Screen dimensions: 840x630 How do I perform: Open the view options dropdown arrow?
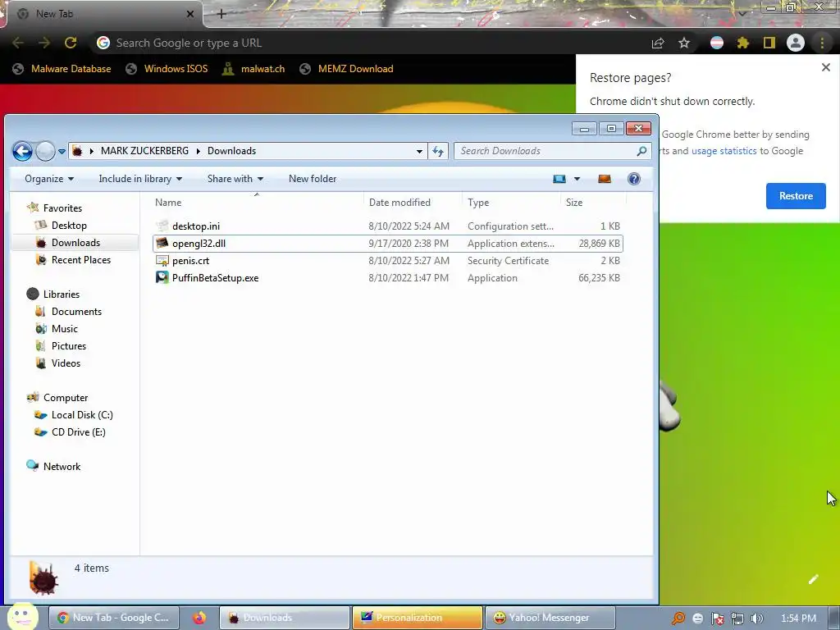[x=577, y=179]
